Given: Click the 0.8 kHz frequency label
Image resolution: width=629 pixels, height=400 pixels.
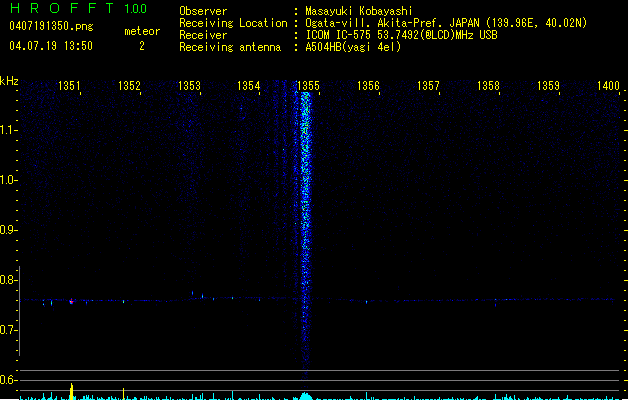Looking at the screenshot, I should tap(8, 280).
